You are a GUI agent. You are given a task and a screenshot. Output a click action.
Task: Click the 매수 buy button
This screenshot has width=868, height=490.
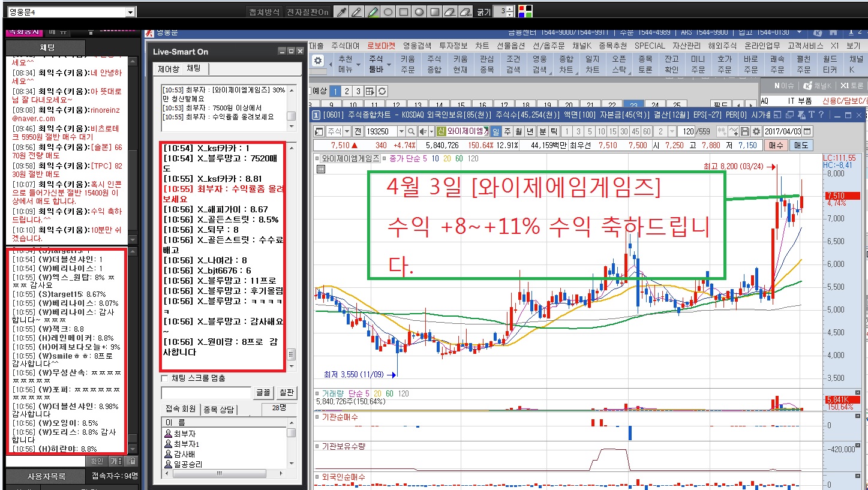(x=775, y=145)
